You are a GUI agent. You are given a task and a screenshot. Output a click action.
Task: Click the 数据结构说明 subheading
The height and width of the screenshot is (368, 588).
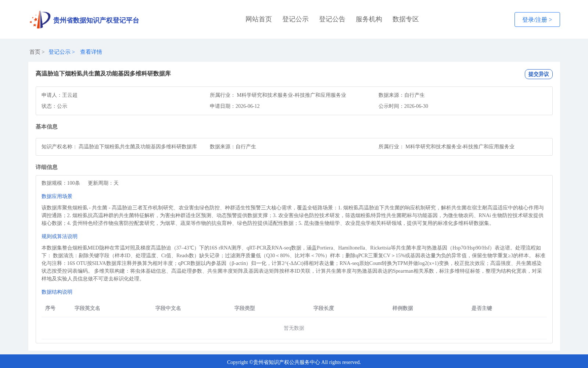coord(57,292)
